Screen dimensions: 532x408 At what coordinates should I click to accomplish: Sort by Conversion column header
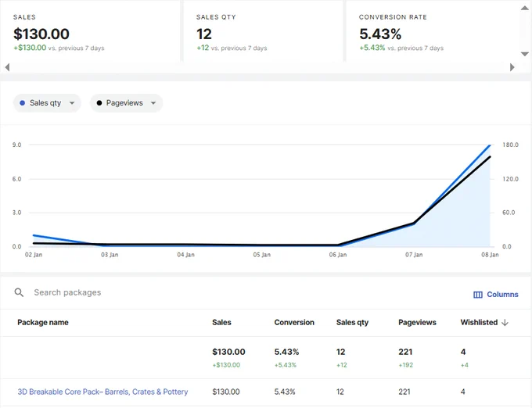294,323
